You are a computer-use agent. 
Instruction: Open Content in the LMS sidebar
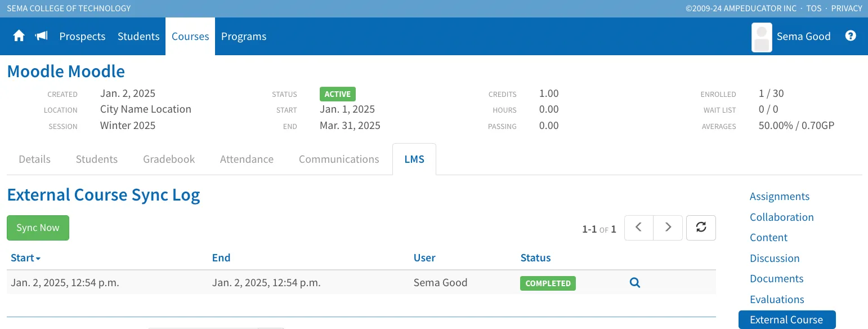click(768, 238)
